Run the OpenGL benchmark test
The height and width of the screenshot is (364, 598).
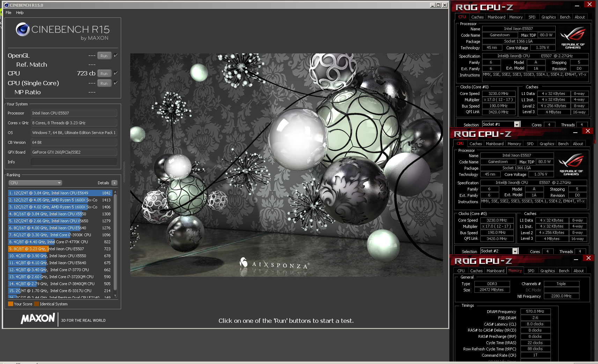click(x=104, y=56)
